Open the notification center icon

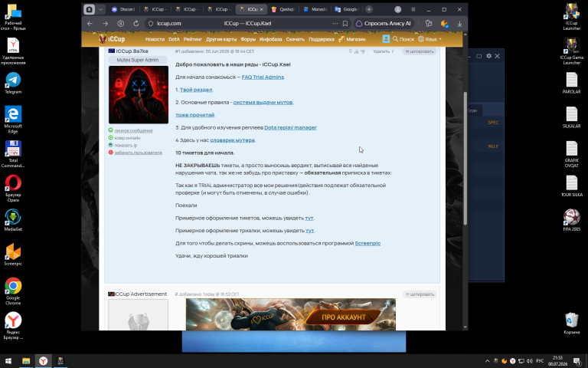(577, 361)
